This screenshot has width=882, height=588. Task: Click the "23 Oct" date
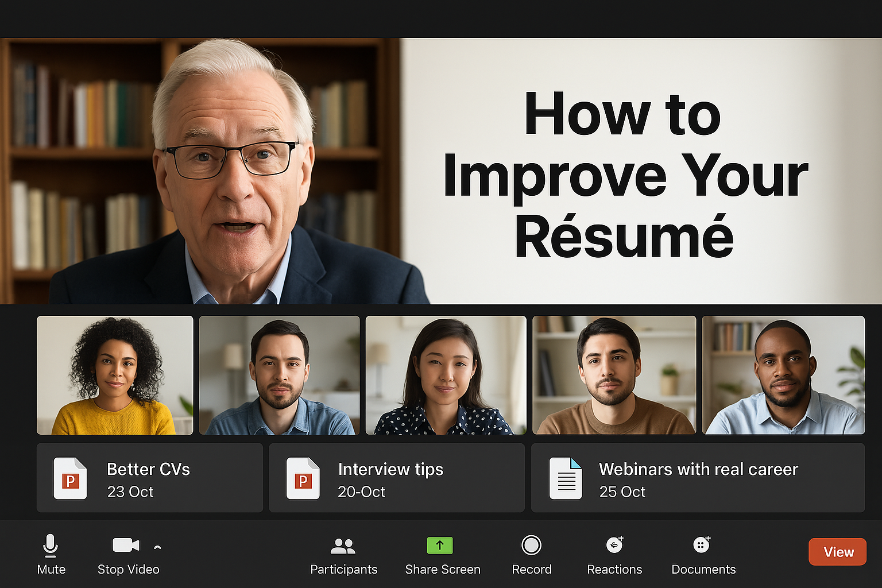tap(130, 492)
